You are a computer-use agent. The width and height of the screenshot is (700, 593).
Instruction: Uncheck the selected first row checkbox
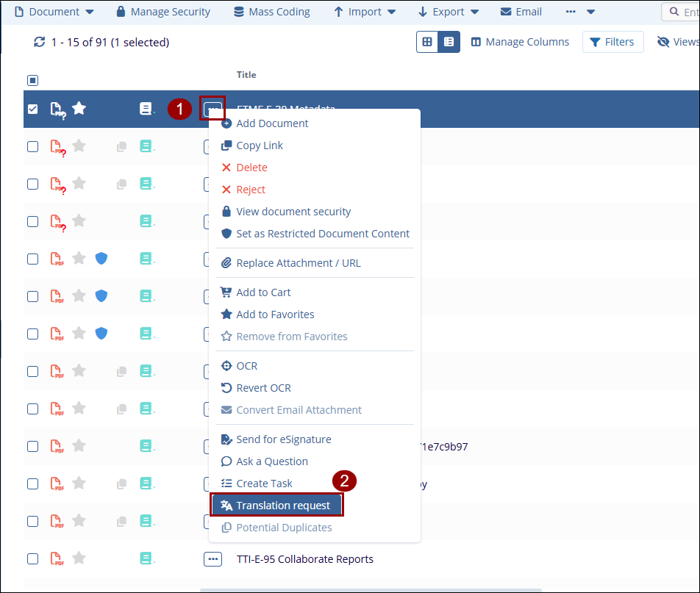click(32, 109)
